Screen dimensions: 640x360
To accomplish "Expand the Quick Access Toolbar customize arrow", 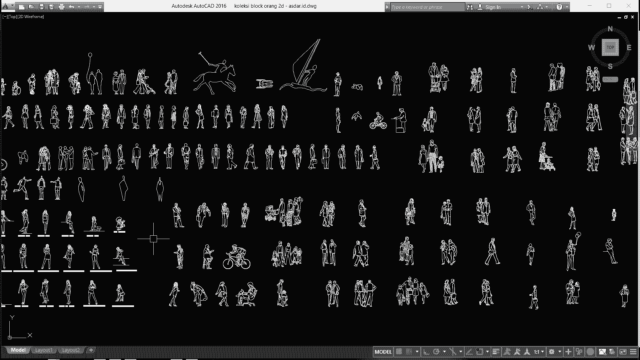I will coord(100,7).
